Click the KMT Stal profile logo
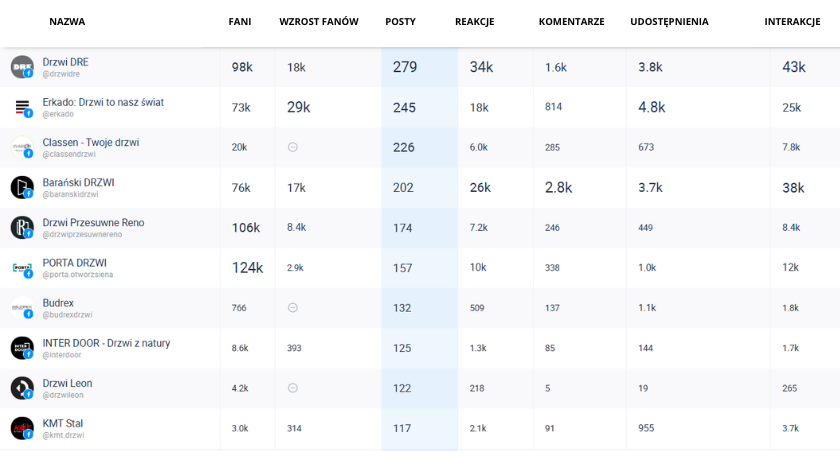Image resolution: width=840 pixels, height=472 pixels. 22,428
